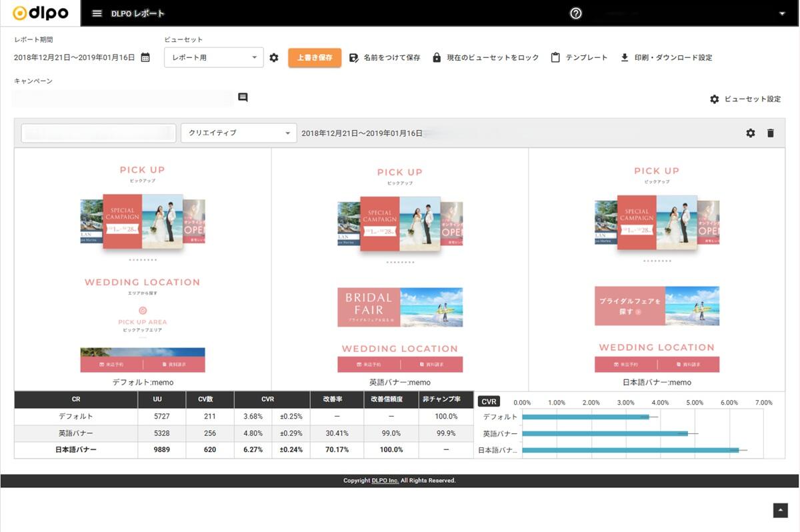Open the account dropdown in top bar
The width and height of the screenshot is (800, 532).
781,13
